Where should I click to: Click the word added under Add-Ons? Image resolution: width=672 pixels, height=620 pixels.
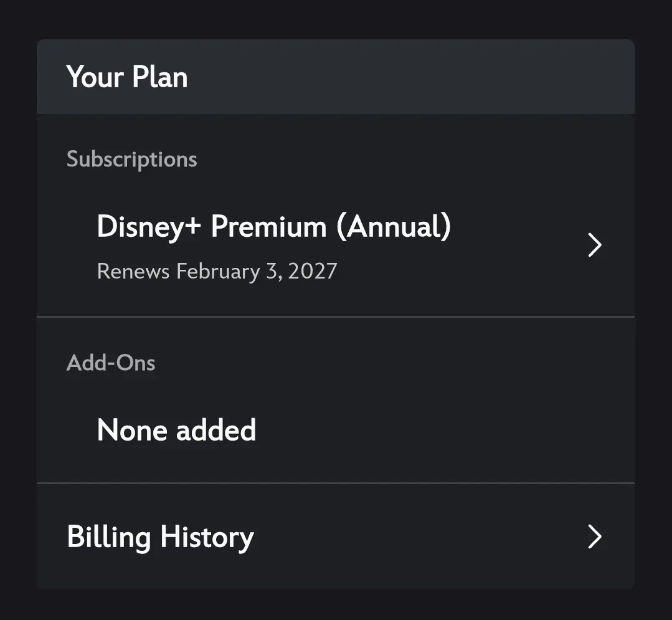click(x=217, y=430)
